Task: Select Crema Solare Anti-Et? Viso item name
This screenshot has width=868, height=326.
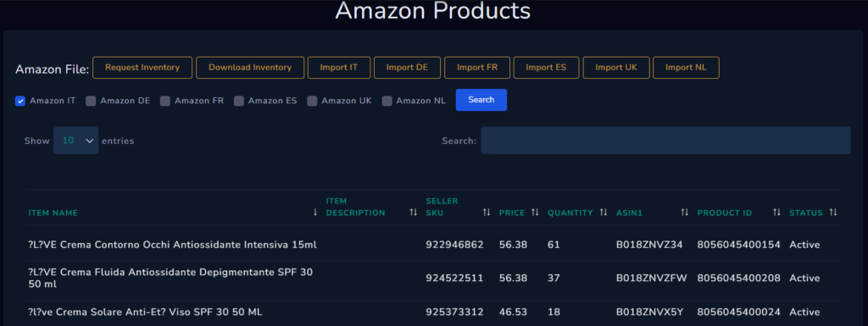Action: [145, 312]
